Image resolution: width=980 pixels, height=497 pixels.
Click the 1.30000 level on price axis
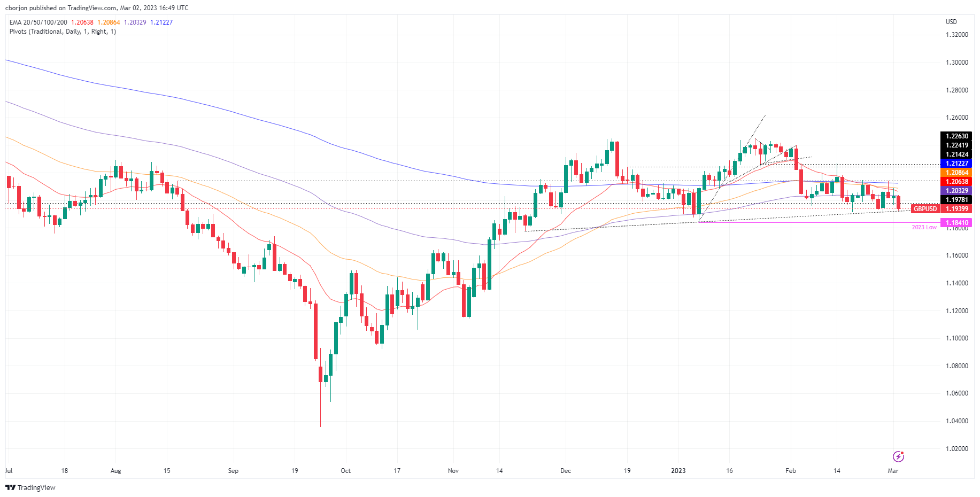tap(957, 63)
